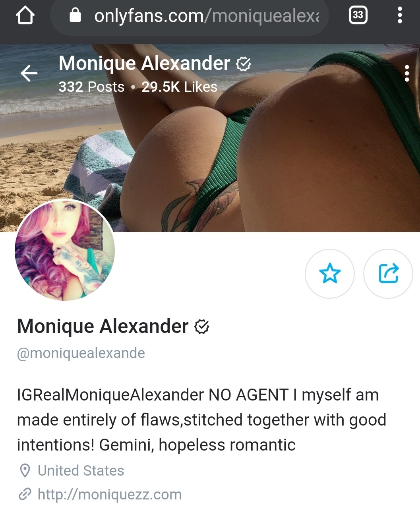The image size is (420, 505).
Task: Tap the chain link icon
Action: coord(25,495)
